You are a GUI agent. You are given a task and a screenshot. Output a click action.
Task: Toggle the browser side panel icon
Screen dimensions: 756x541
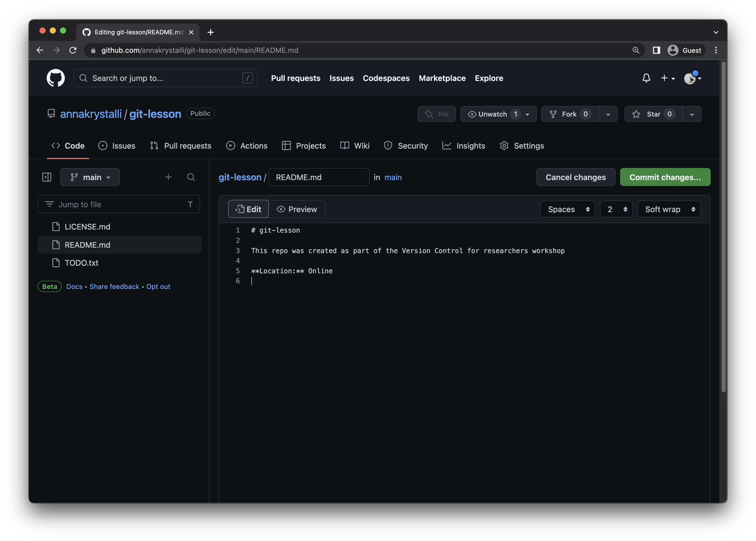point(656,50)
